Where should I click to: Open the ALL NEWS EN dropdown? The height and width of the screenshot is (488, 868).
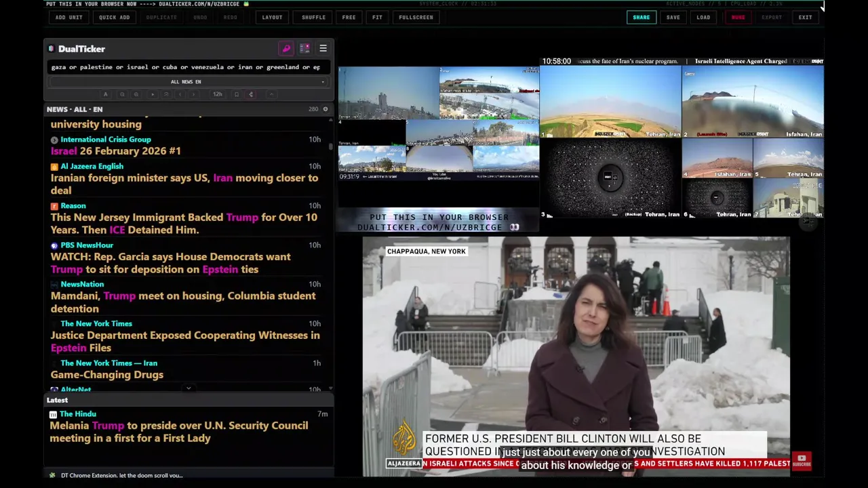(187, 82)
